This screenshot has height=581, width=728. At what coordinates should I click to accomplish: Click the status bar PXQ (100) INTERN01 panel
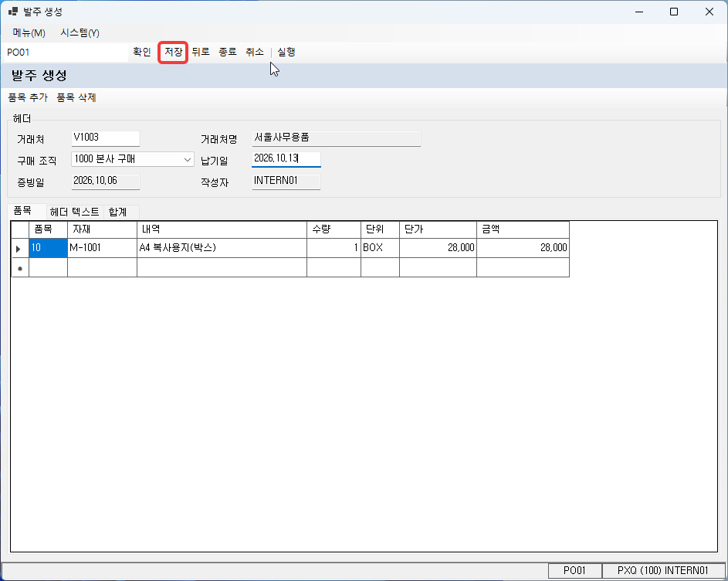point(663,570)
